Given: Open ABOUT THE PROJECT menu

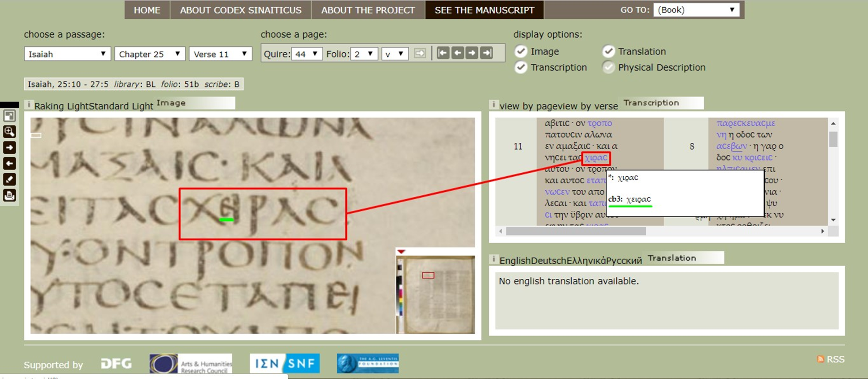Looking at the screenshot, I should click(368, 10).
